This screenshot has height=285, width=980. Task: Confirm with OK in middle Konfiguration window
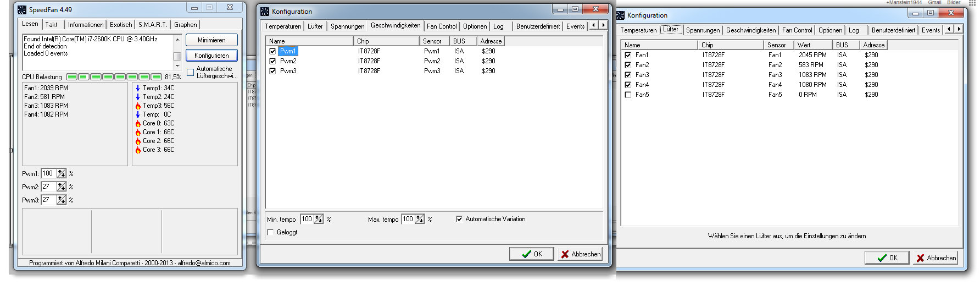[531, 254]
